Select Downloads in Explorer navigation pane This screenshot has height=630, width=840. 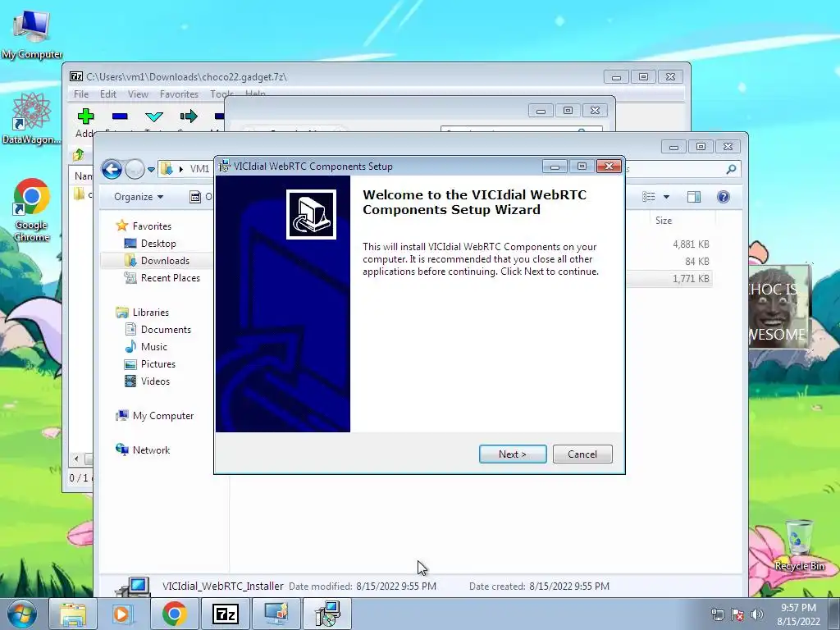[164, 261]
